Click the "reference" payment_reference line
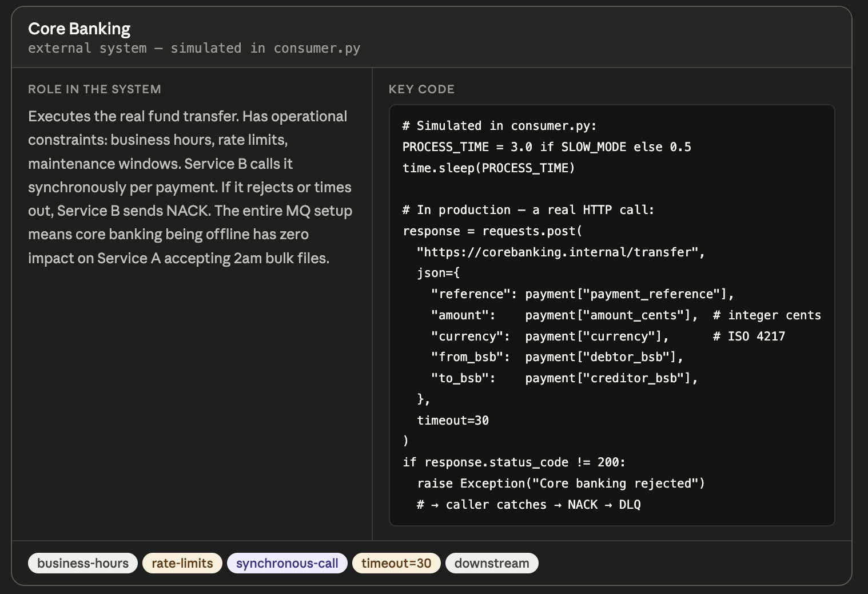Viewport: 868px width, 594px height. 583,294
